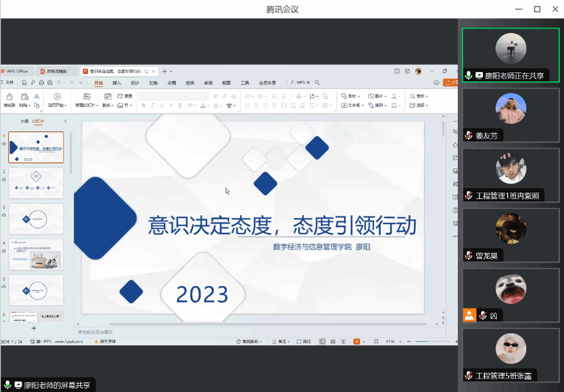
Task: Click the search magnifier beside WPS AI
Action: pyautogui.click(x=317, y=83)
